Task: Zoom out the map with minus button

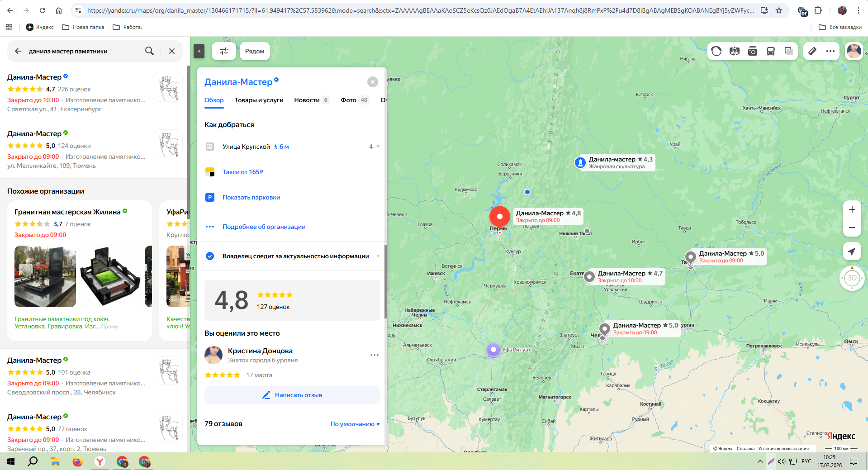Action: click(852, 228)
